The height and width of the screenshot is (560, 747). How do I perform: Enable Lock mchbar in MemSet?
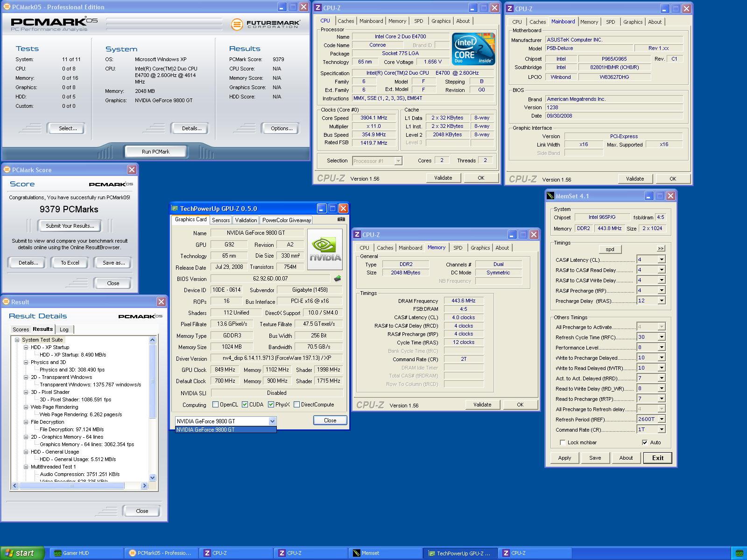point(563,442)
